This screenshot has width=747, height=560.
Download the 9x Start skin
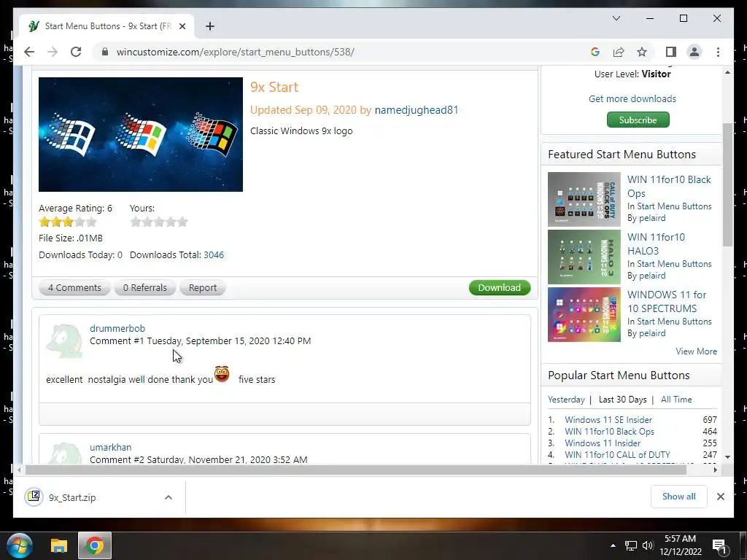point(499,287)
